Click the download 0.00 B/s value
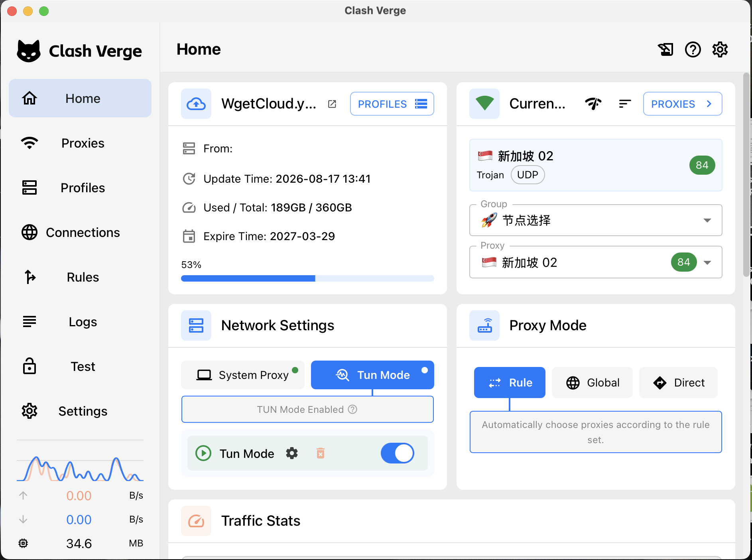752x560 pixels. click(79, 519)
